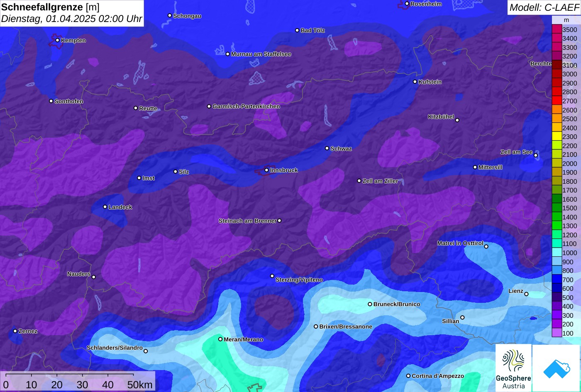Image resolution: width=581 pixels, height=392 pixels.
Task: Click the Cortina d'Ampezzo marker dot
Action: pos(408,376)
